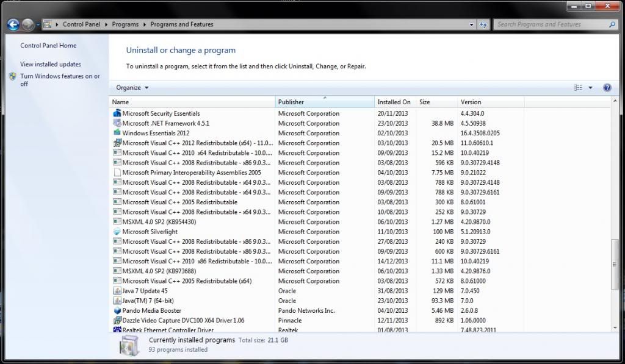Select Microsoft Security Essentials program name
This screenshot has width=625, height=364.
[x=161, y=113]
